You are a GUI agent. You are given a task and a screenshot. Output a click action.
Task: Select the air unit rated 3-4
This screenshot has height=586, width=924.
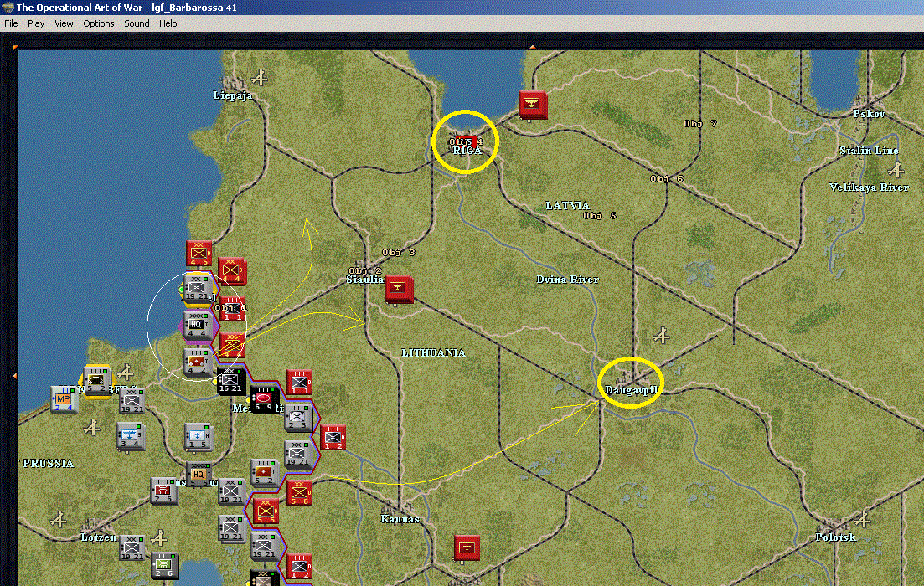point(130,436)
